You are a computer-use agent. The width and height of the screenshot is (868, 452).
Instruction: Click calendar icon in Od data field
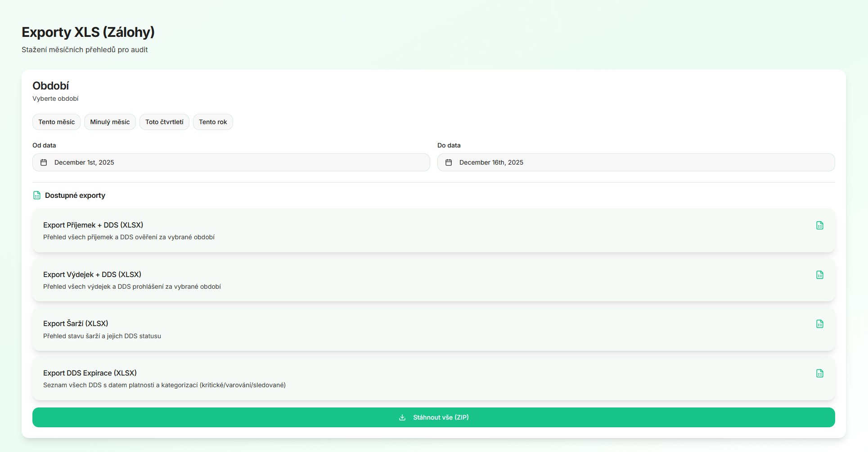[x=44, y=162]
